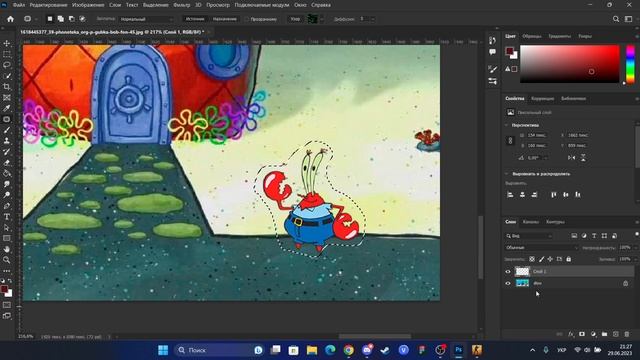The width and height of the screenshot is (640, 360).
Task: Select the Clone Stamp tool
Action: [7, 141]
